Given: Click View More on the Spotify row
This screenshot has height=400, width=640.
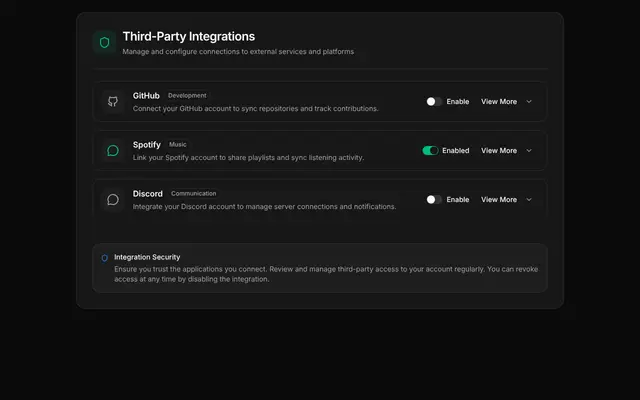Looking at the screenshot, I should point(499,151).
